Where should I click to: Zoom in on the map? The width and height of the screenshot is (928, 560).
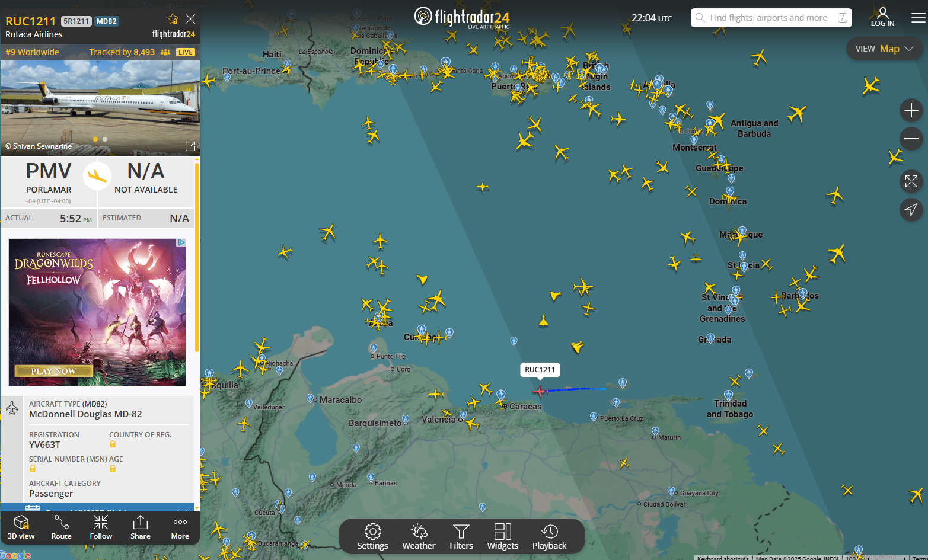coord(911,110)
